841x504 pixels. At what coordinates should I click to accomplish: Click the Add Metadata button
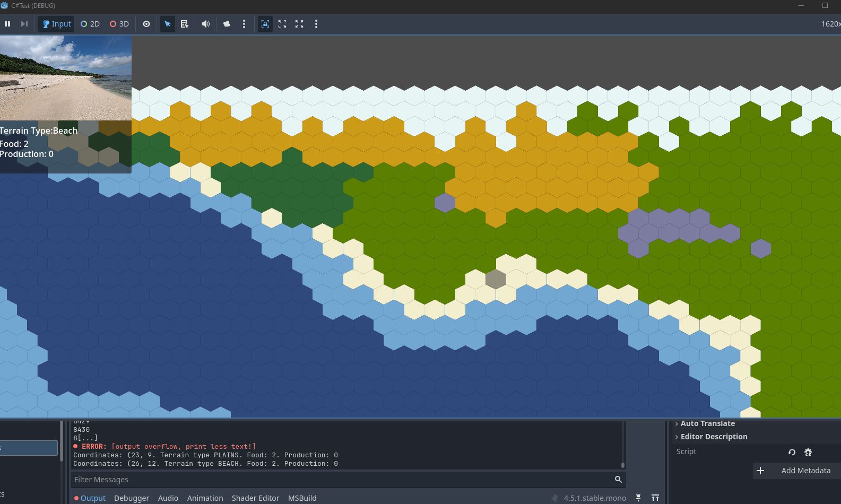click(x=797, y=471)
